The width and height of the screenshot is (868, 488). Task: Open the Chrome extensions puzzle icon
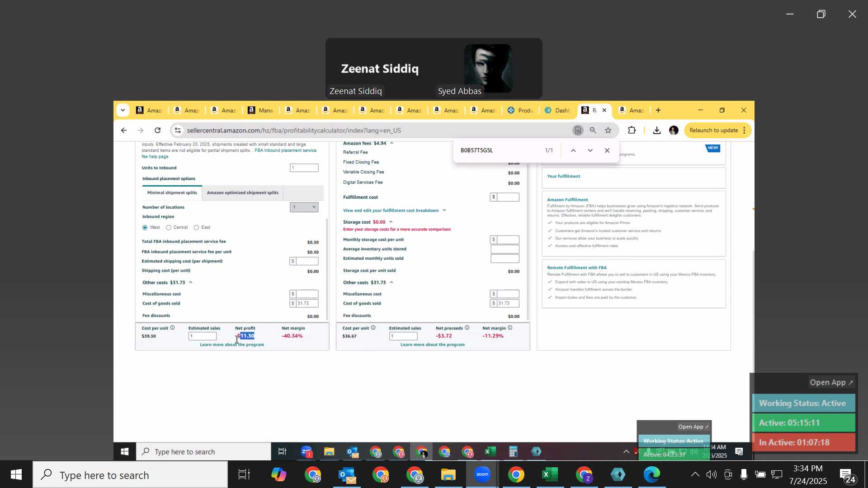click(x=632, y=131)
